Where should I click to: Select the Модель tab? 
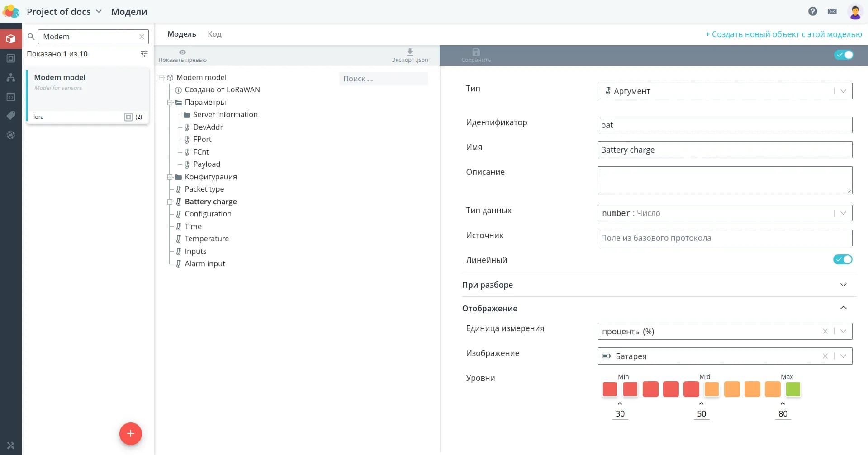click(181, 34)
